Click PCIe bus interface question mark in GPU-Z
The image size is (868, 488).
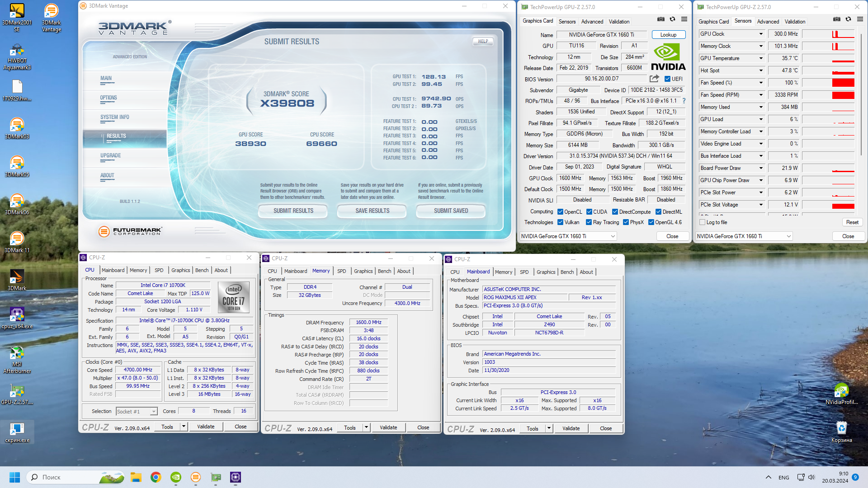[684, 101]
